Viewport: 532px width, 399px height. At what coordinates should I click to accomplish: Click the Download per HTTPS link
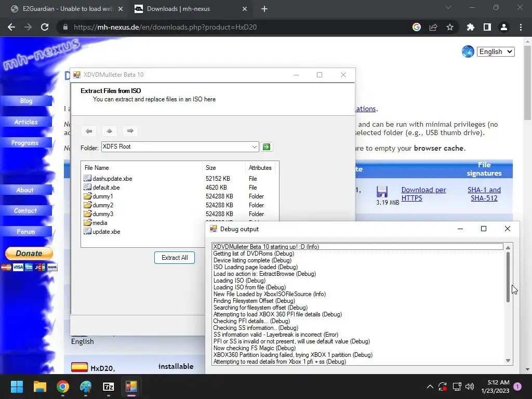pyautogui.click(x=423, y=194)
